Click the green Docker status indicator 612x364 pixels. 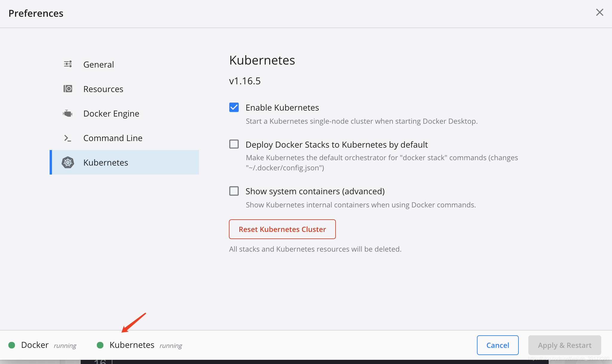(x=12, y=345)
